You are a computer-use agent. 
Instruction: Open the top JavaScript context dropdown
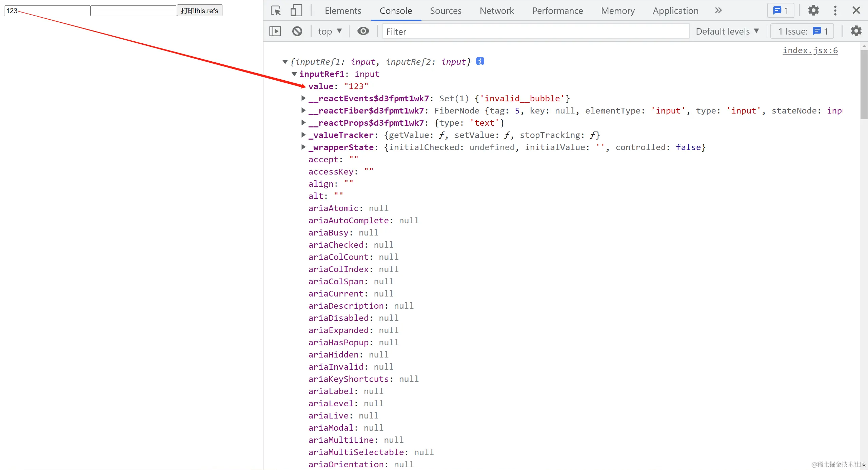(330, 32)
